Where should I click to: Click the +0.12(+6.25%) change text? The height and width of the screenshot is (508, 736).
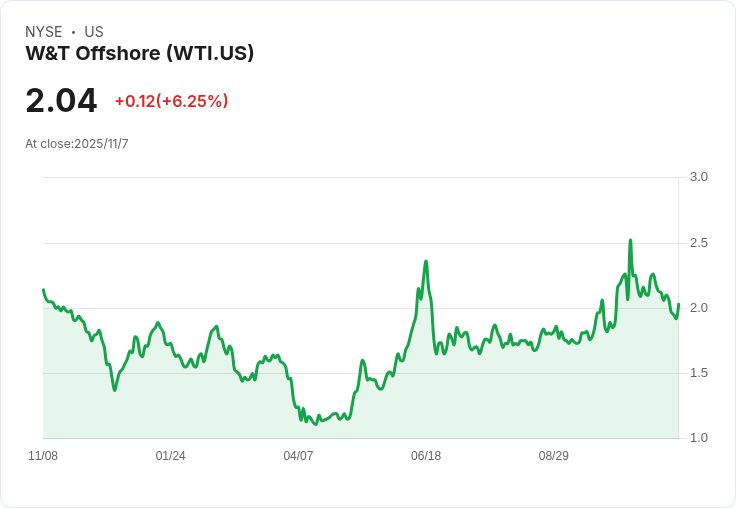pyautogui.click(x=171, y=101)
